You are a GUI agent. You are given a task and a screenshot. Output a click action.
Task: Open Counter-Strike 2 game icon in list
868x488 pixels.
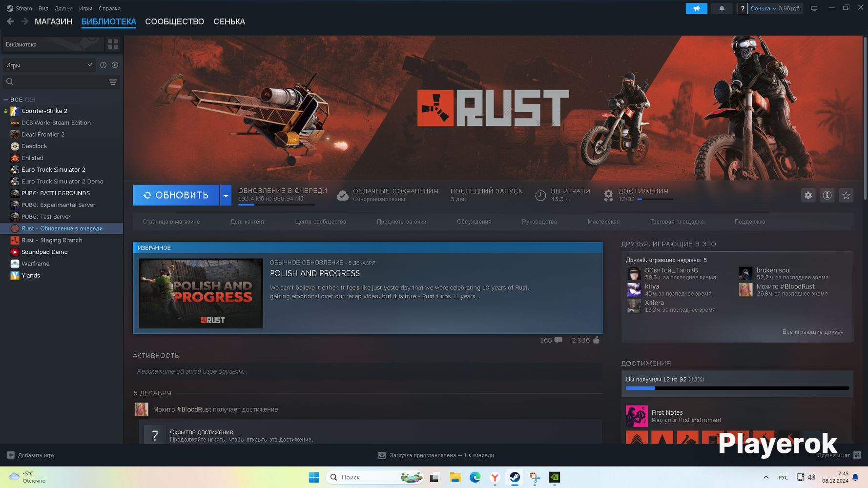tap(15, 111)
